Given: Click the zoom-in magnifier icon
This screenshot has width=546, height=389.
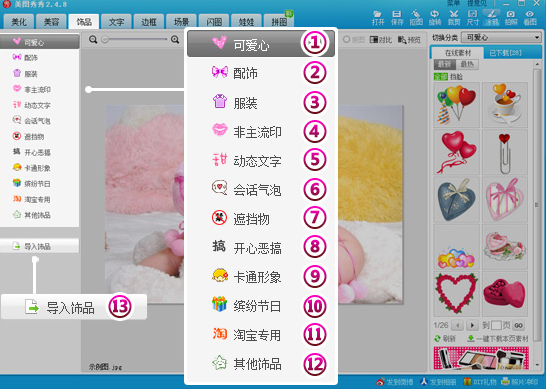Looking at the screenshot, I should click(175, 40).
